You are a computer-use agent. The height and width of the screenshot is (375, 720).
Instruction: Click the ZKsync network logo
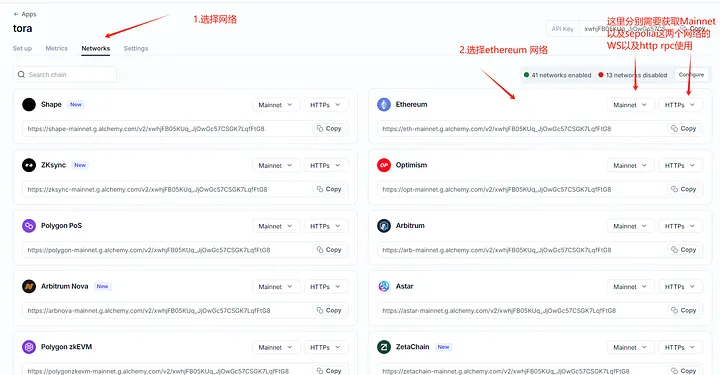[x=29, y=165]
